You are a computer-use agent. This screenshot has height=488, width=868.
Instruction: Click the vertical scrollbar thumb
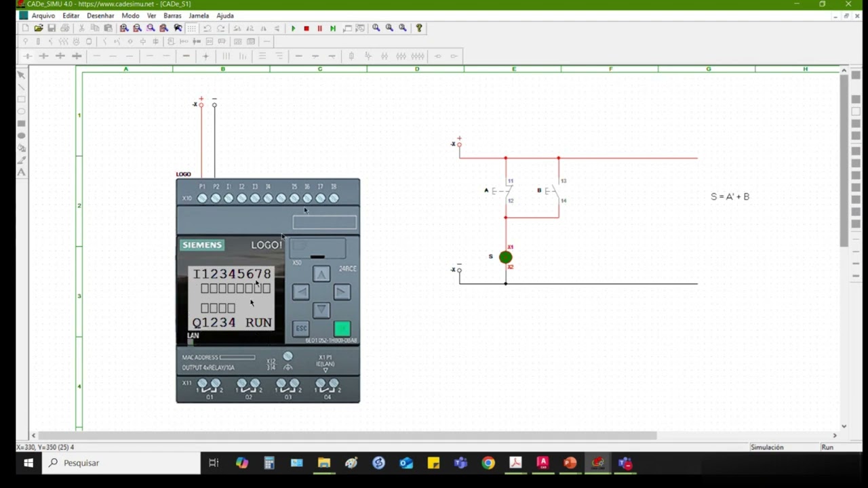[844, 161]
